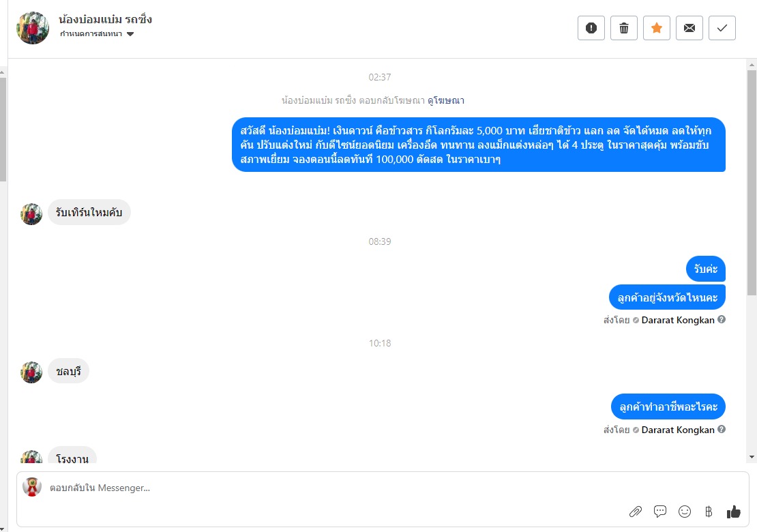
Task: Click the ดูโฆษณา link
Action: [x=446, y=100]
